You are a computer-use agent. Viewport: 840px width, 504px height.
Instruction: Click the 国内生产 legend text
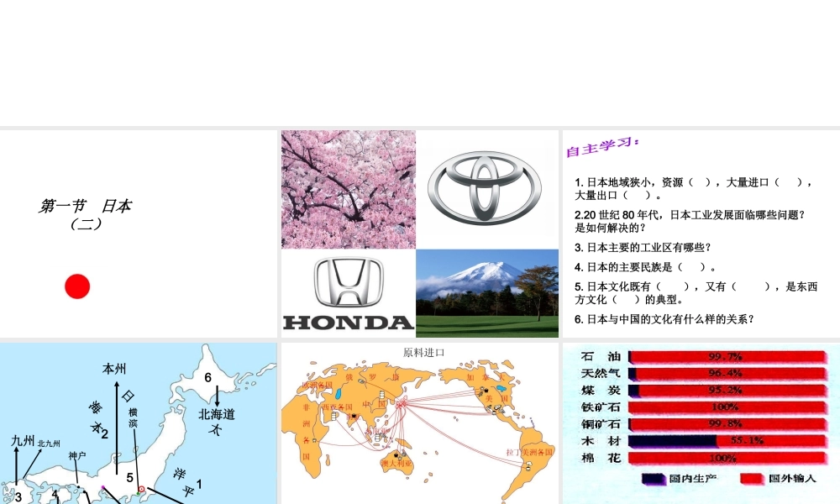693,478
